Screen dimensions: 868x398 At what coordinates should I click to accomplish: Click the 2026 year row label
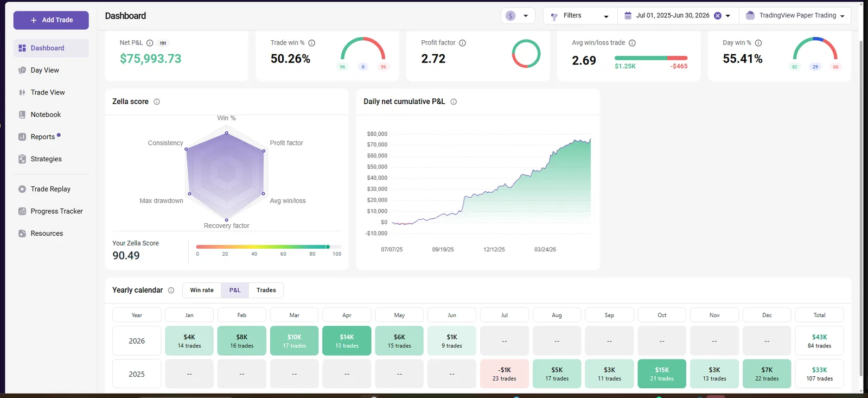(137, 341)
